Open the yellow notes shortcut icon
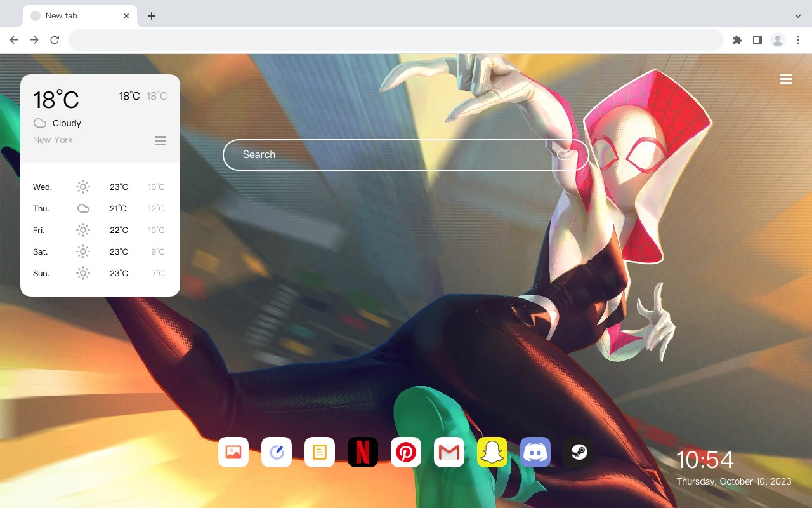Image resolution: width=812 pixels, height=508 pixels. click(x=320, y=452)
